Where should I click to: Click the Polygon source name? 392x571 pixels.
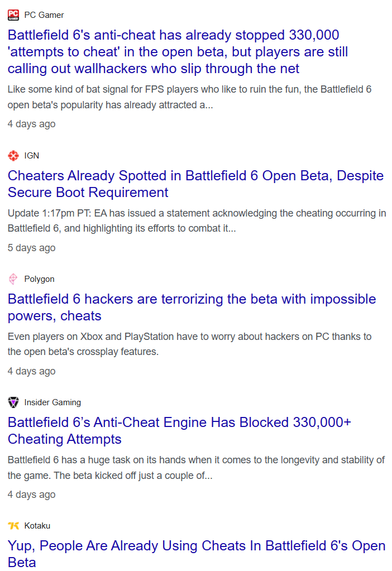[x=39, y=279]
